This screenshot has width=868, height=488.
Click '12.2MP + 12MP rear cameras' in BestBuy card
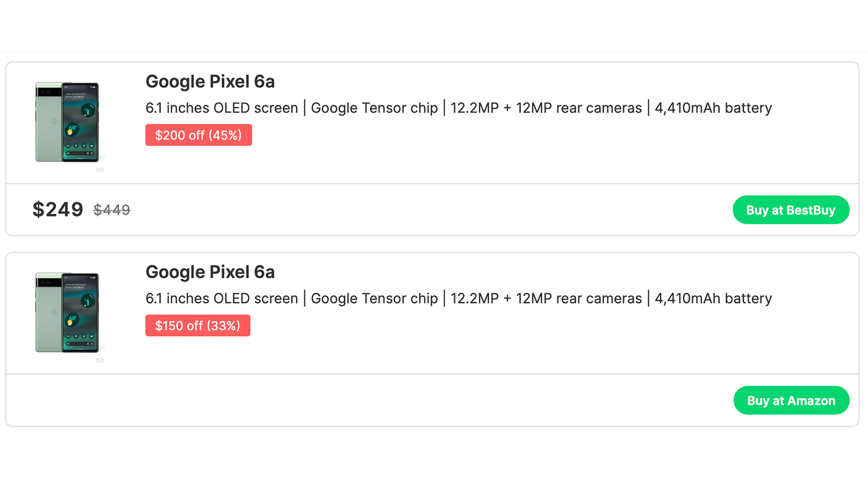(546, 108)
